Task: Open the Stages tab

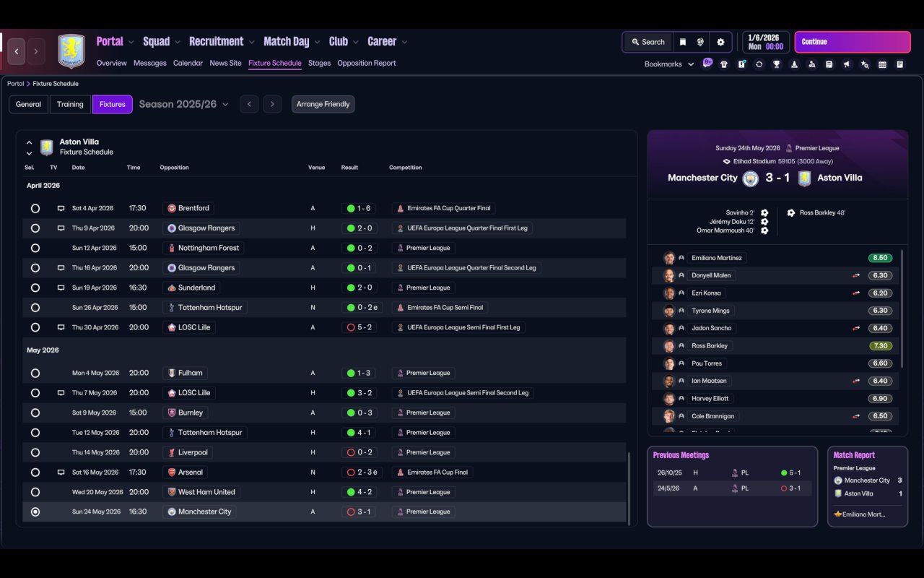Action: click(319, 63)
